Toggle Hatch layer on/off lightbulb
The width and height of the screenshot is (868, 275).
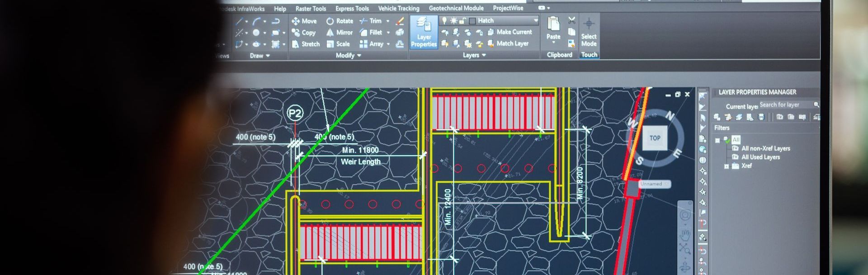coord(444,20)
